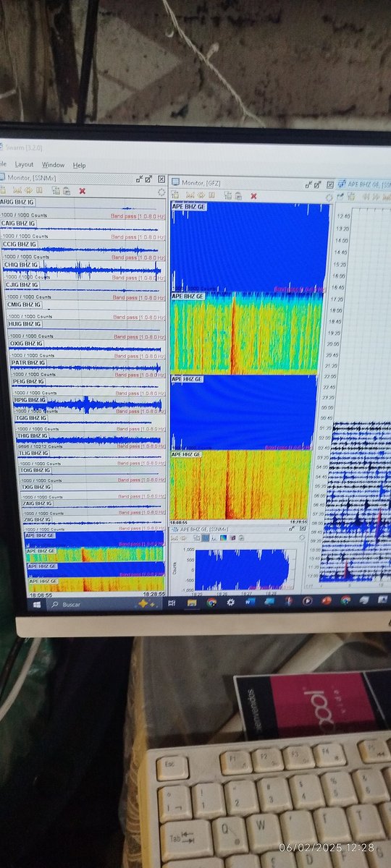This screenshot has width=391, height=868.
Task: Select the CCIG BHZ IG channel label
Action: point(20,244)
